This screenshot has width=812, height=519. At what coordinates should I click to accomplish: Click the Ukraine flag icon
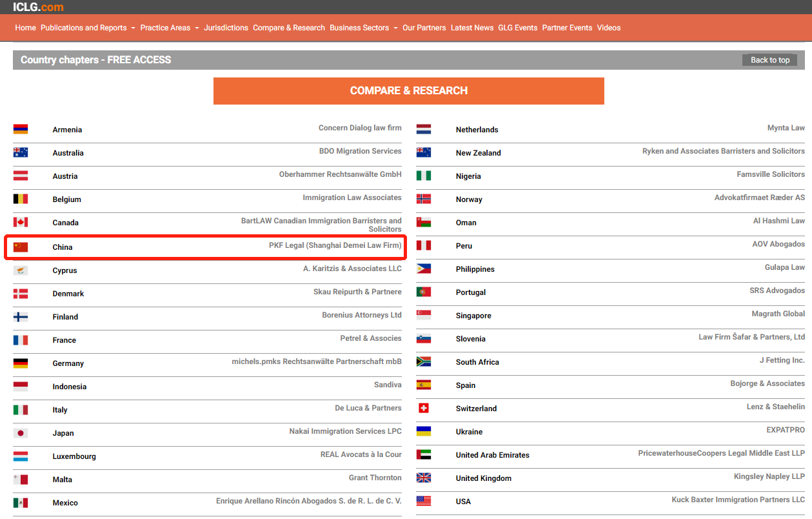424,431
